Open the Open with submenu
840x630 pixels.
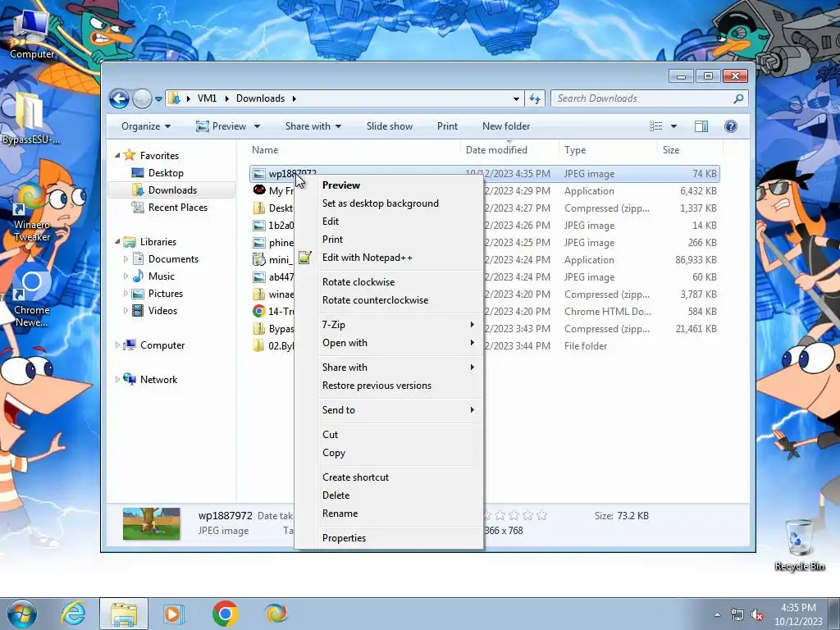pyautogui.click(x=389, y=343)
